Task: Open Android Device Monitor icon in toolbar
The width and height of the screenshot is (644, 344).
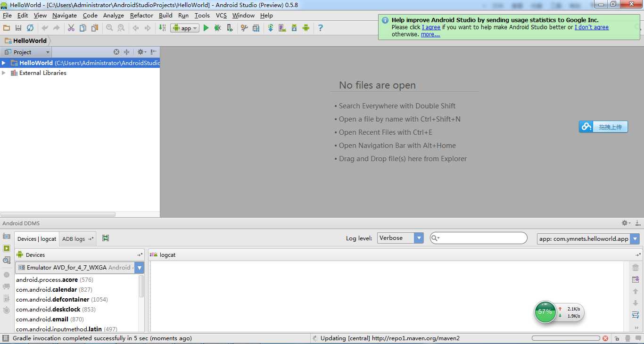Action: point(306,28)
